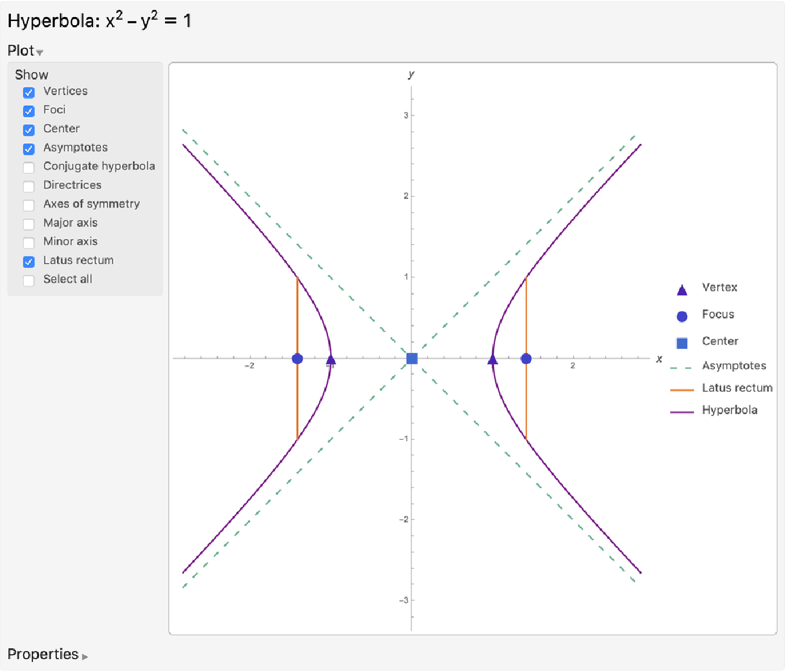
Task: Click the orange Latus rectum legend line
Action: pos(682,390)
